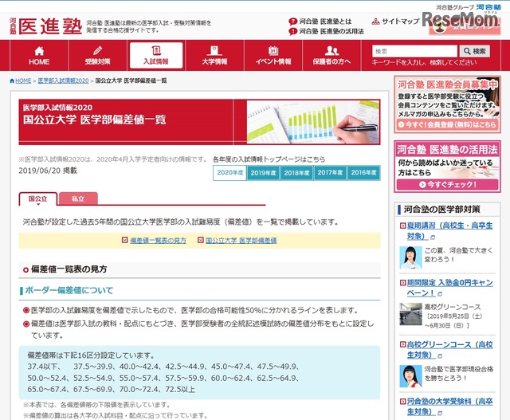Open the 河合塾 医進塾とは link
Viewport: 510px width, 420px height.
(325, 22)
